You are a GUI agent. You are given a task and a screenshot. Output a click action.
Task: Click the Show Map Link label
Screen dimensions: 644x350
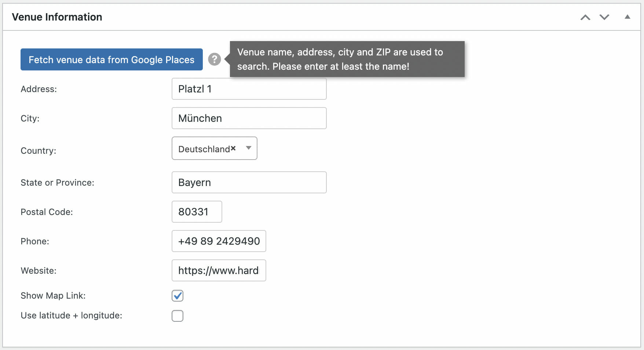pyautogui.click(x=53, y=295)
